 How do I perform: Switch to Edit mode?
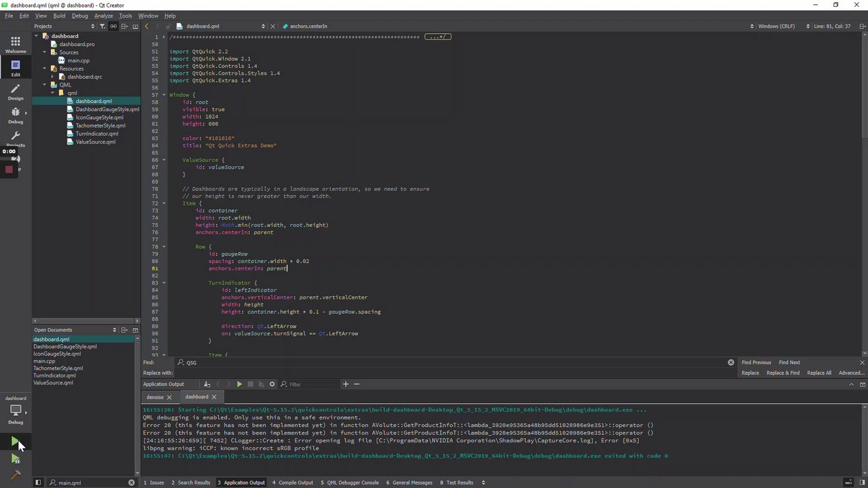16,68
